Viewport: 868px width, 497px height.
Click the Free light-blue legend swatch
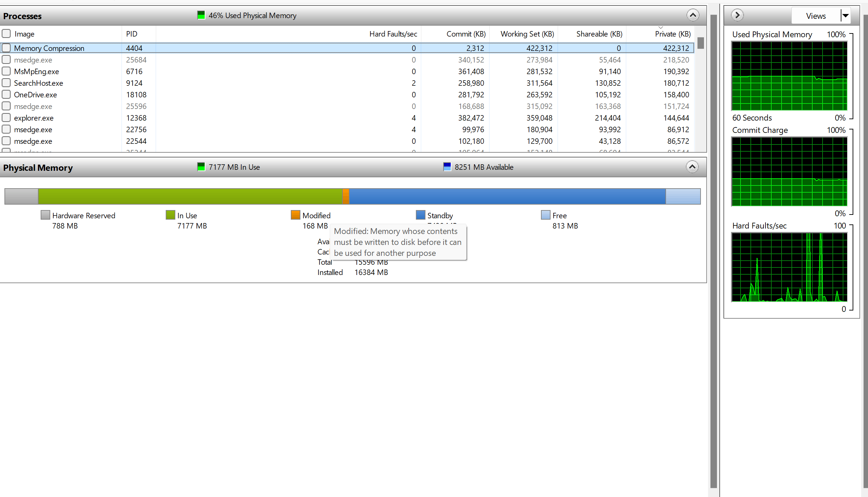pos(545,215)
